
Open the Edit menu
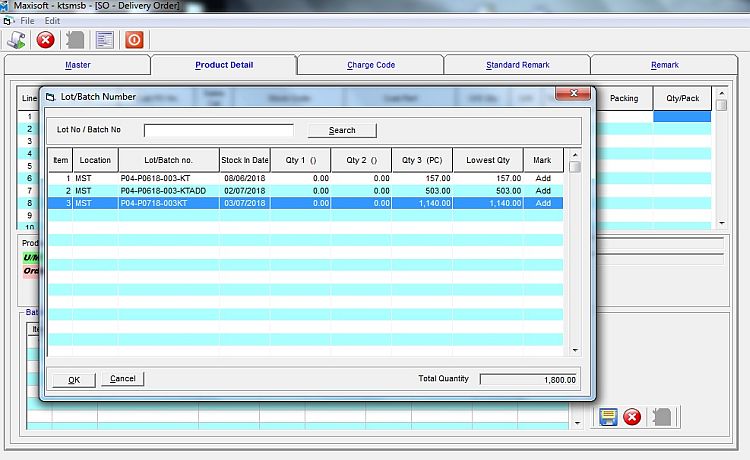[52, 20]
